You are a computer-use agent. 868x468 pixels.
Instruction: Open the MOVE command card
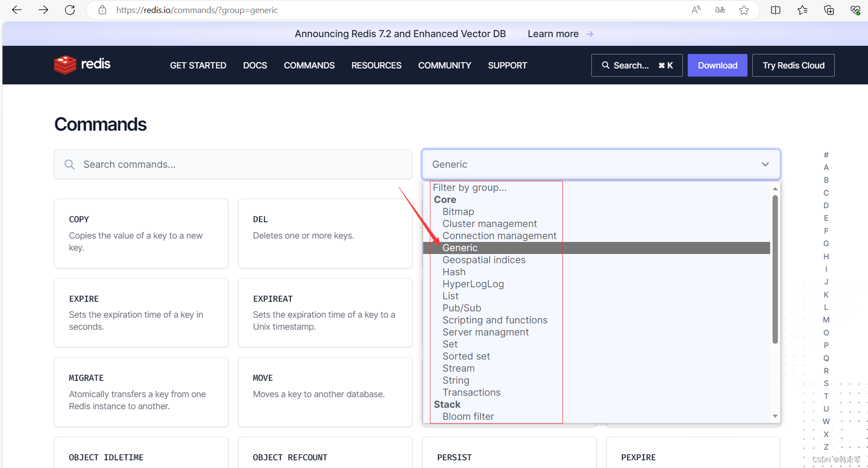(x=325, y=392)
